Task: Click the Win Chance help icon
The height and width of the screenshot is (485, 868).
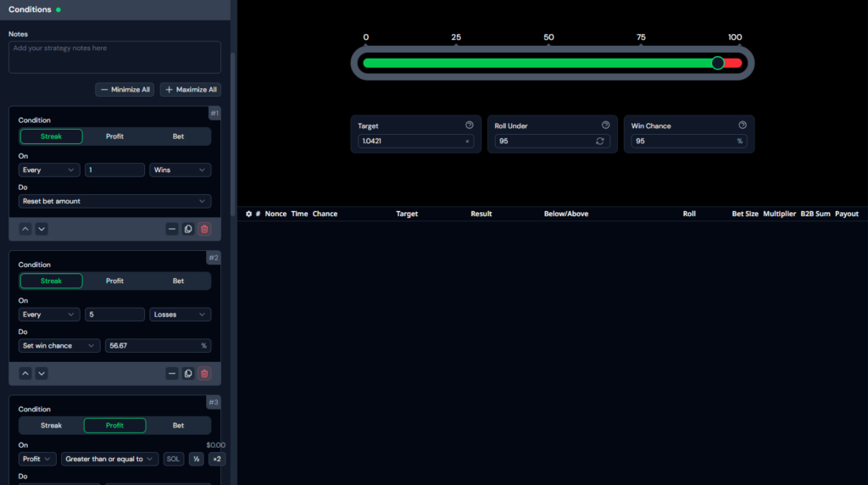Action: point(743,125)
